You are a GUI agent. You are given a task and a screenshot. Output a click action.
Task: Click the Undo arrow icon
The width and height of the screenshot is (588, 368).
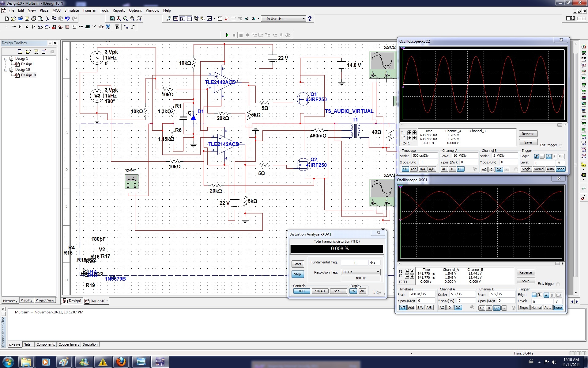(67, 19)
